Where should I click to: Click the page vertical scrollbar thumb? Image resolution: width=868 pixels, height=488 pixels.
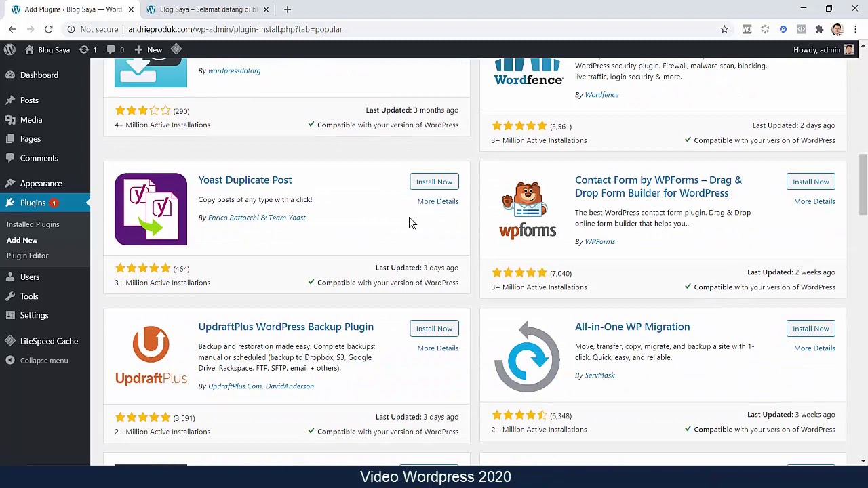coord(863,184)
